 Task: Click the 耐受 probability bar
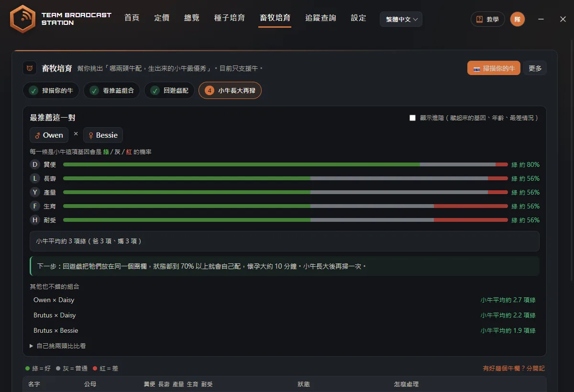[286, 220]
